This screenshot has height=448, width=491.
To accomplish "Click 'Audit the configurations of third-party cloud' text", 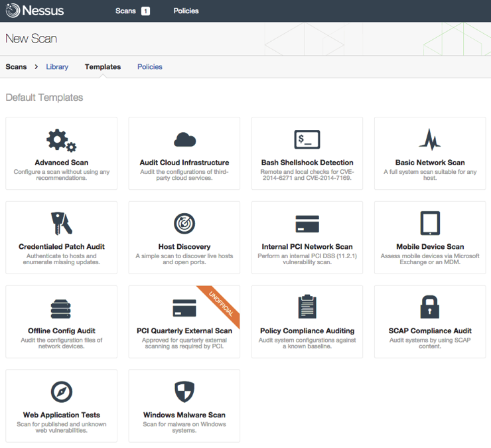I will point(184,175).
